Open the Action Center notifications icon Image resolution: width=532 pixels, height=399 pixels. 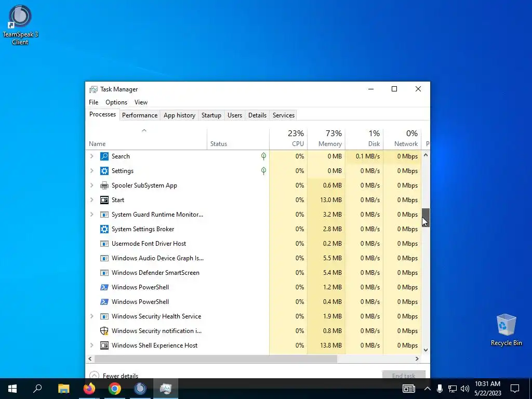coord(515,389)
